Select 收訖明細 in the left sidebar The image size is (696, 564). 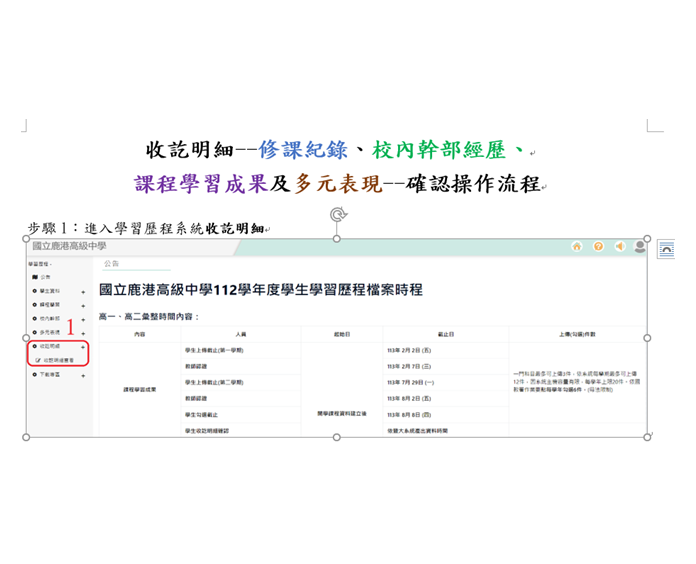click(x=50, y=346)
